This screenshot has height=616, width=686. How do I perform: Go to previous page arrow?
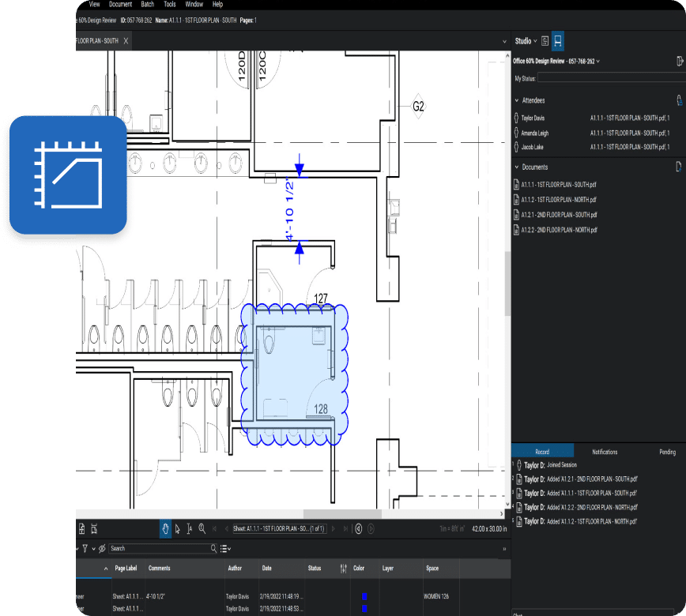[226, 529]
